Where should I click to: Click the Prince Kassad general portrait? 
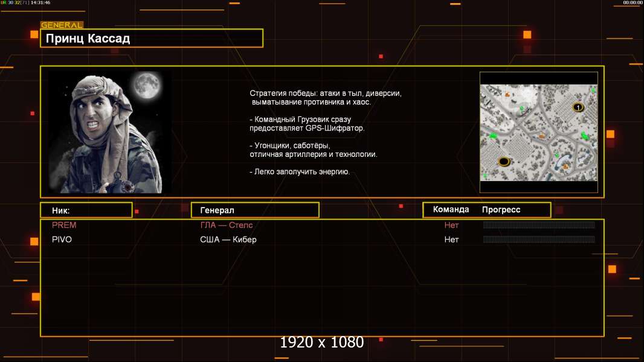[x=109, y=132]
